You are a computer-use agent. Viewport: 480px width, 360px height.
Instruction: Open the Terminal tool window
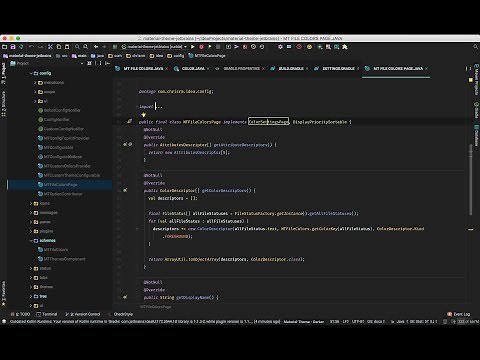(47, 314)
